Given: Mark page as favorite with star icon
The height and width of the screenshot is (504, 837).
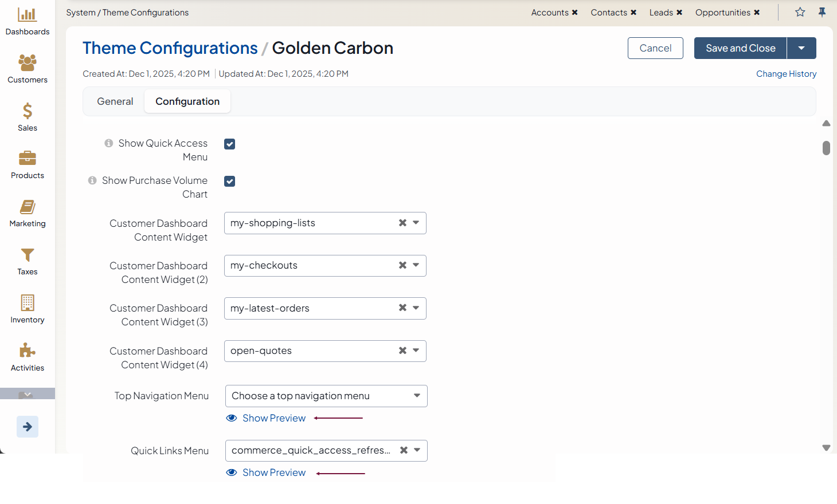Looking at the screenshot, I should (x=800, y=12).
